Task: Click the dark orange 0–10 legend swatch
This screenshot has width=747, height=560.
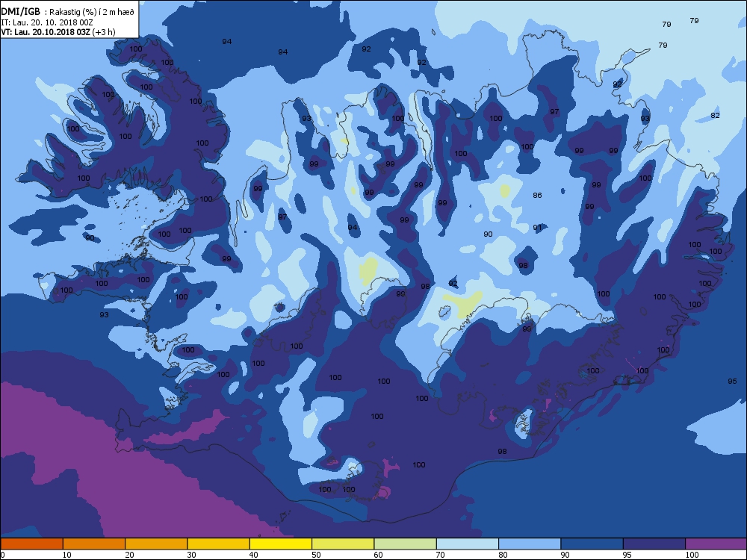Action: coord(31,544)
